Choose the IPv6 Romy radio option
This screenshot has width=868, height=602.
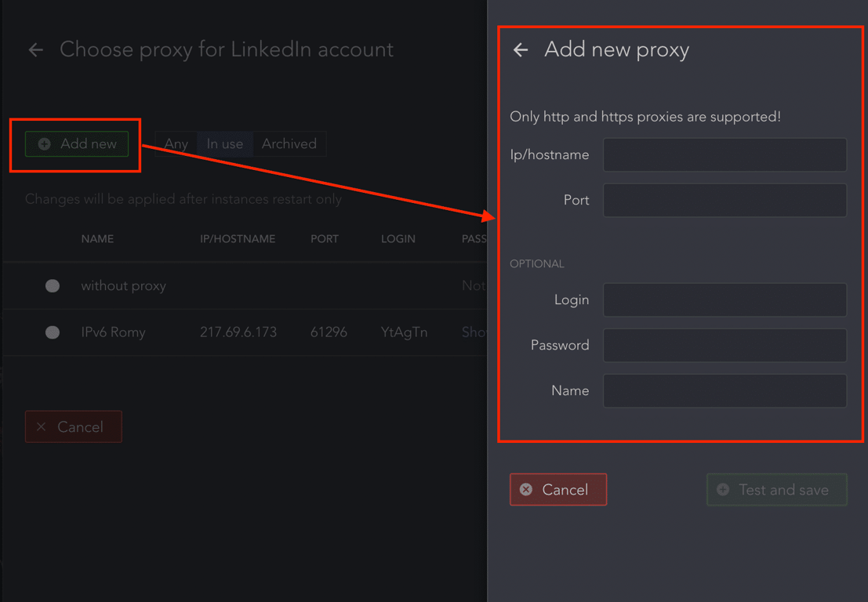coord(53,332)
